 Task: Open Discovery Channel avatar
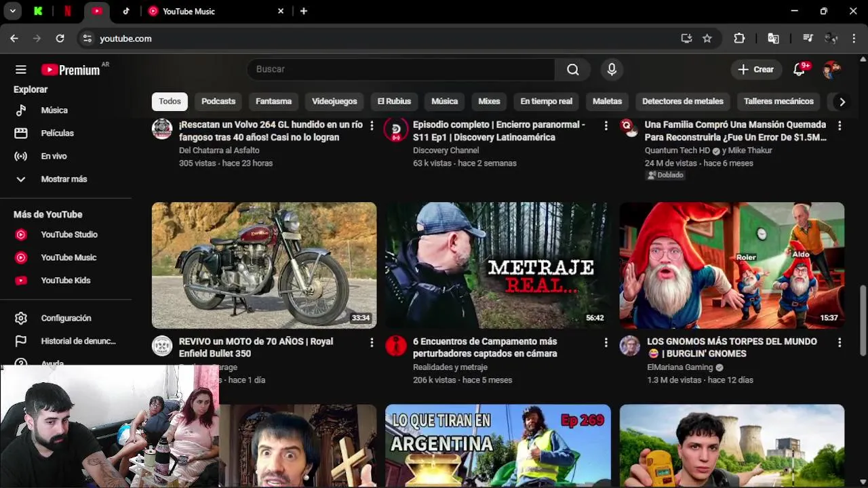pos(396,129)
